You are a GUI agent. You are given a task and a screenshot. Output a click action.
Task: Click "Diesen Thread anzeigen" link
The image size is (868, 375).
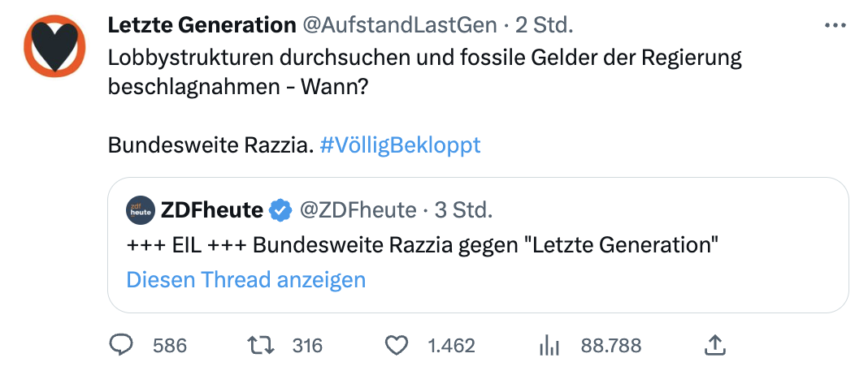(x=246, y=280)
